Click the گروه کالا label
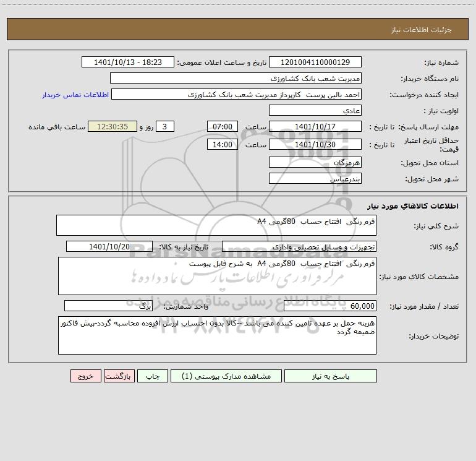 444,247
